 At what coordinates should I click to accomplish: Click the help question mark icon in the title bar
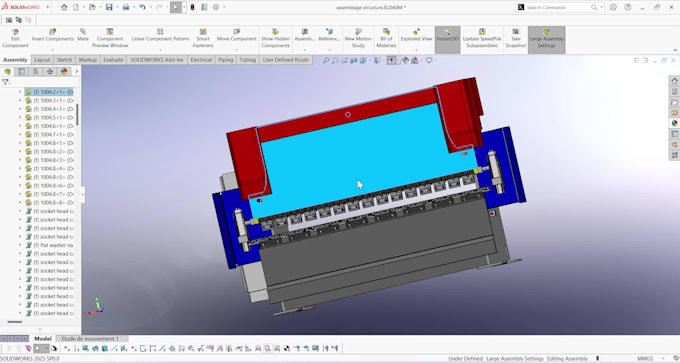click(628, 7)
